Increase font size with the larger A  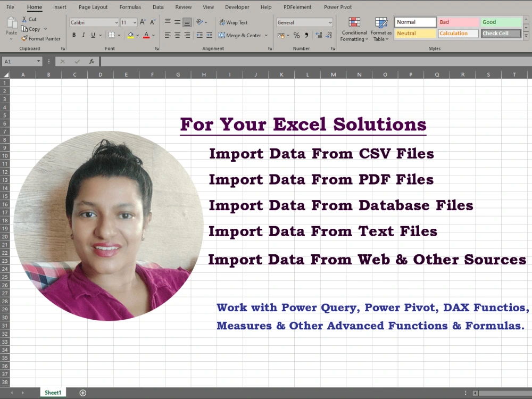tap(143, 22)
